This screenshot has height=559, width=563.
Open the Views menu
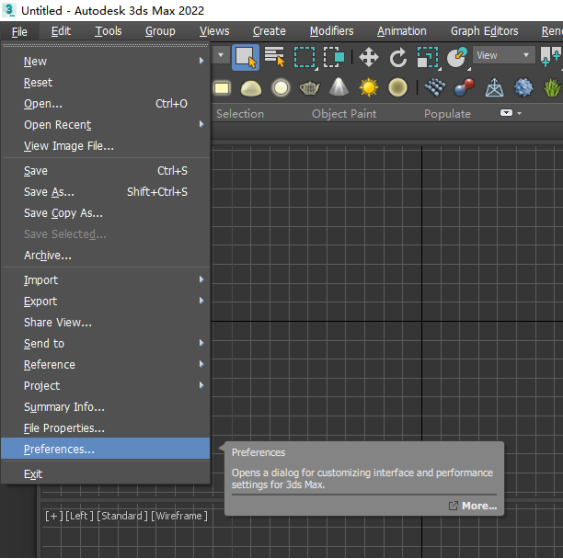point(214,31)
